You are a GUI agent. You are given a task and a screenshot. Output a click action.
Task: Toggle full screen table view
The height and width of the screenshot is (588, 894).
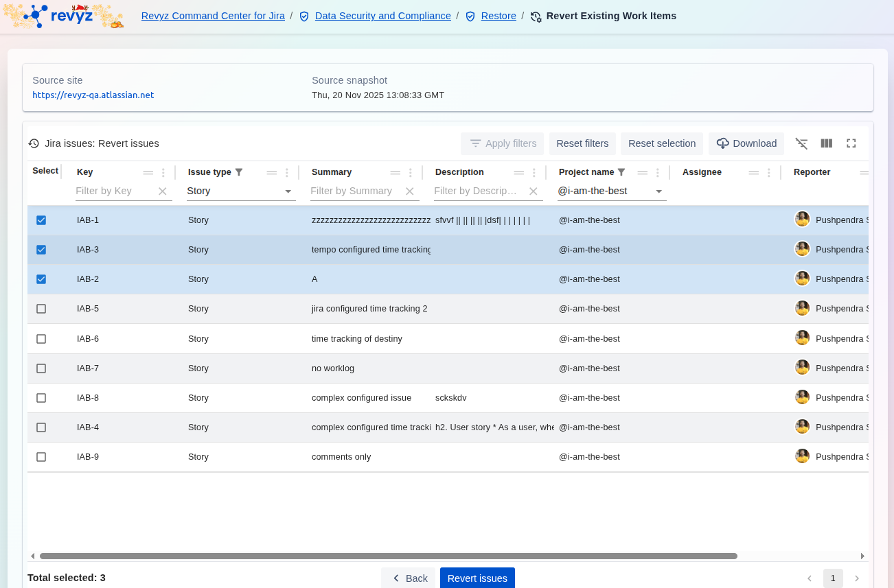click(851, 143)
